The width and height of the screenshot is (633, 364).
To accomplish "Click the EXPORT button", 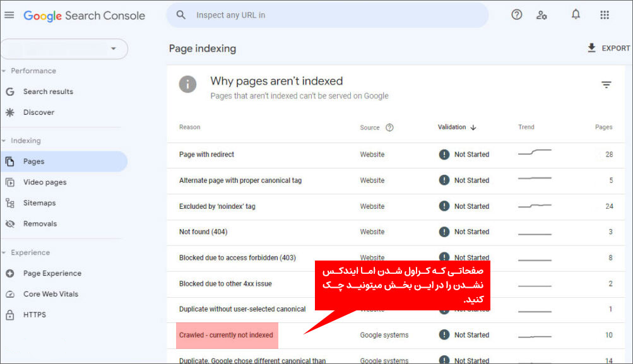I will (x=608, y=48).
